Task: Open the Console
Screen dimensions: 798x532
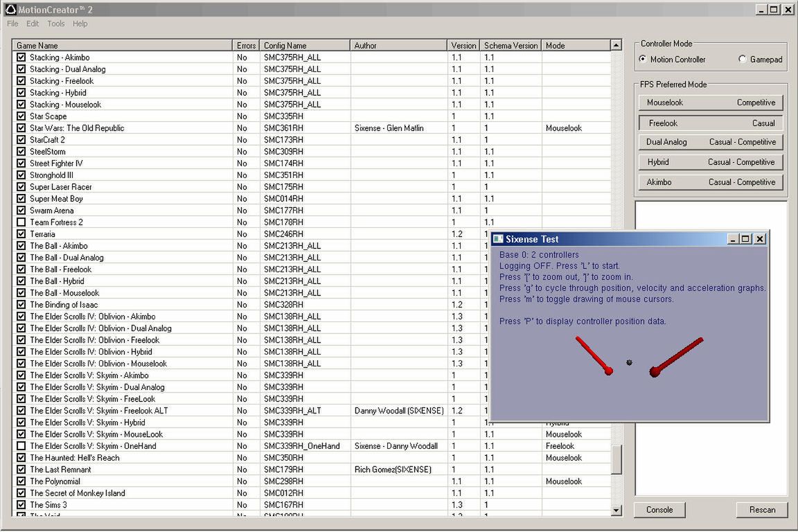Action: coord(659,510)
